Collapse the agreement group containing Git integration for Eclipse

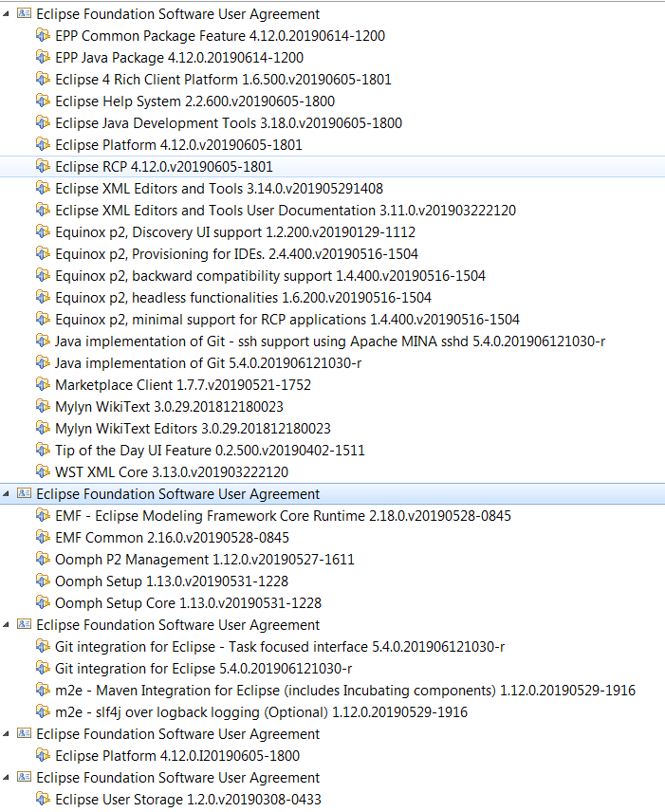[9, 625]
